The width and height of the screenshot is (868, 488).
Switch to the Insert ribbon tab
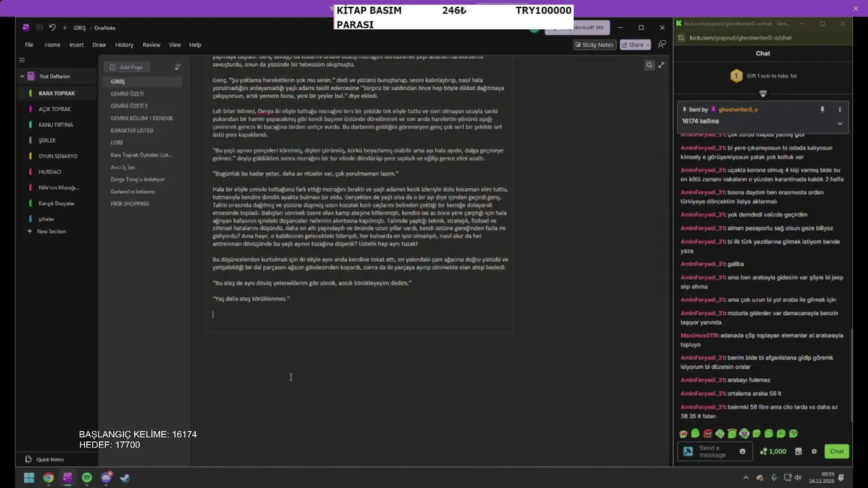coord(77,45)
